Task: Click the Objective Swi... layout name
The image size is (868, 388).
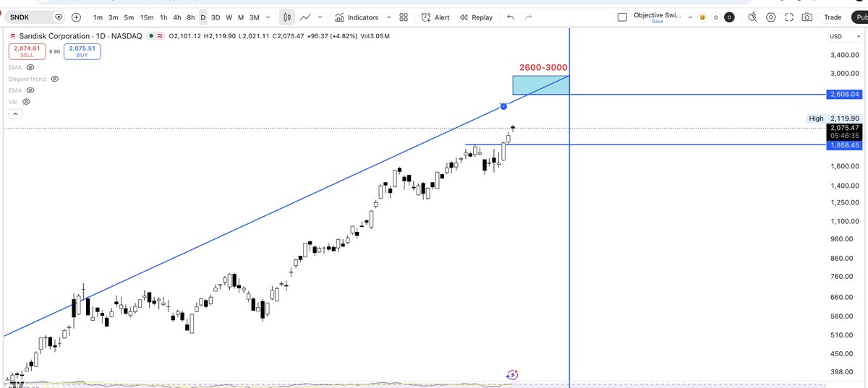Action: [658, 14]
